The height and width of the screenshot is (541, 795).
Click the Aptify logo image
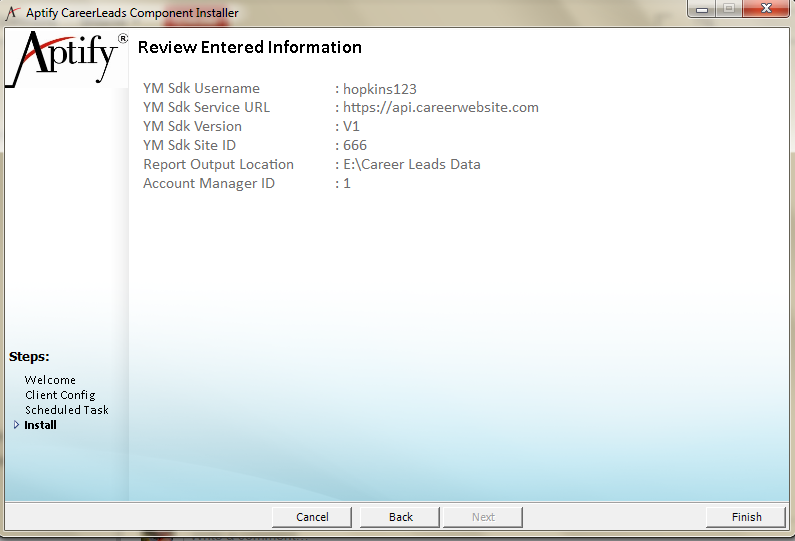click(66, 58)
